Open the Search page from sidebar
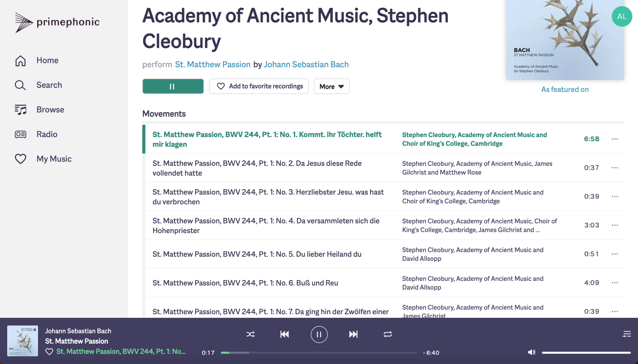Viewport: 638px width, 364px height. click(x=39, y=85)
